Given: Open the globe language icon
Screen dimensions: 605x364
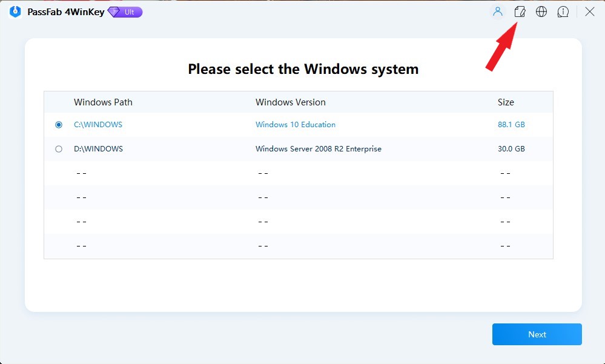Looking at the screenshot, I should click(x=541, y=12).
